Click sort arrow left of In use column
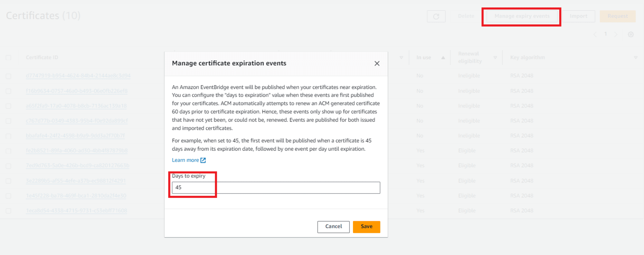 (x=401, y=58)
